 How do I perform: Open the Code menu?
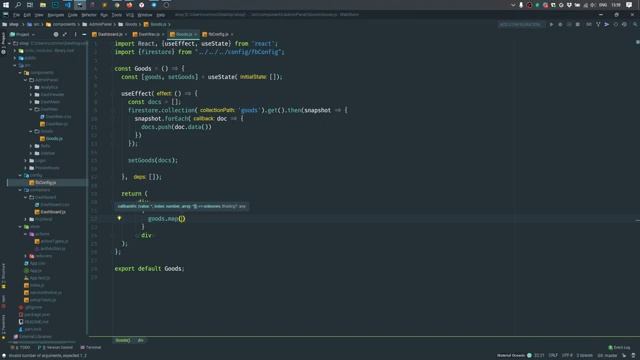pyautogui.click(x=73, y=15)
